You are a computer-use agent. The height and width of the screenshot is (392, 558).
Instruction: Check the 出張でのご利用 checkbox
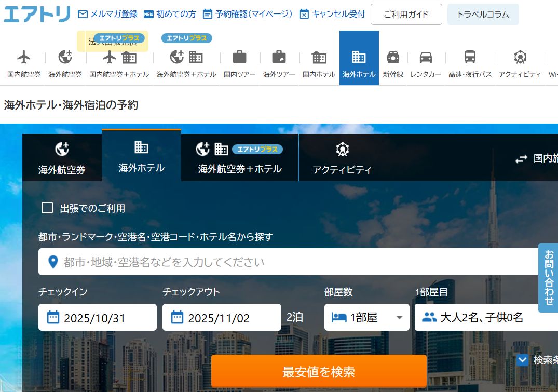coord(47,208)
